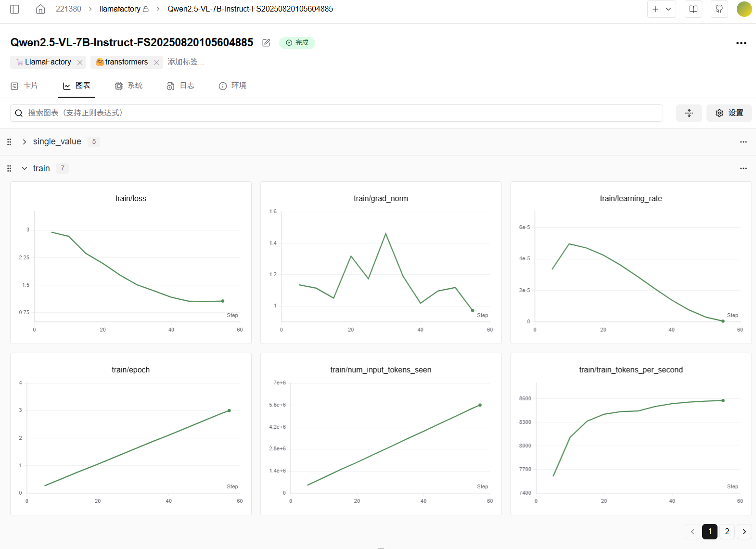Open experiment more options ellipsis
The width and height of the screenshot is (756, 549).
coord(741,43)
